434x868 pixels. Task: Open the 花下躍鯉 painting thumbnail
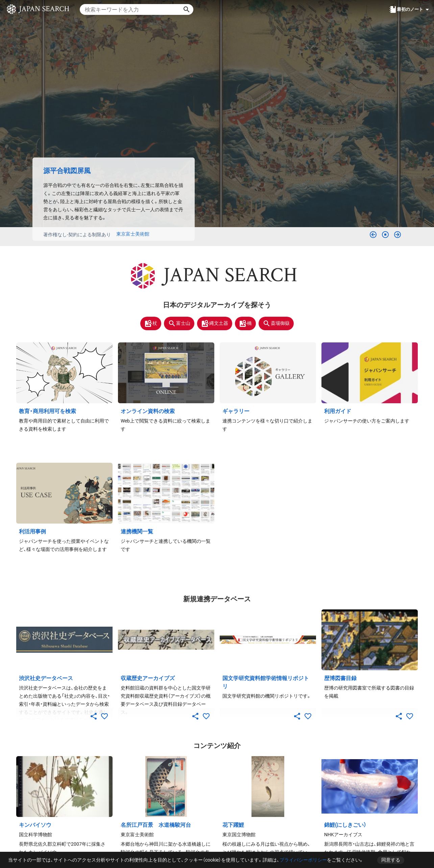click(268, 787)
